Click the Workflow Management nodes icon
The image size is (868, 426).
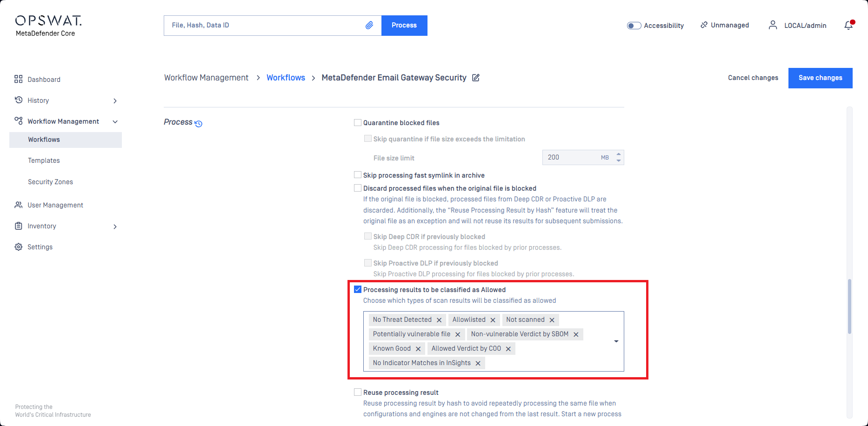tap(19, 121)
